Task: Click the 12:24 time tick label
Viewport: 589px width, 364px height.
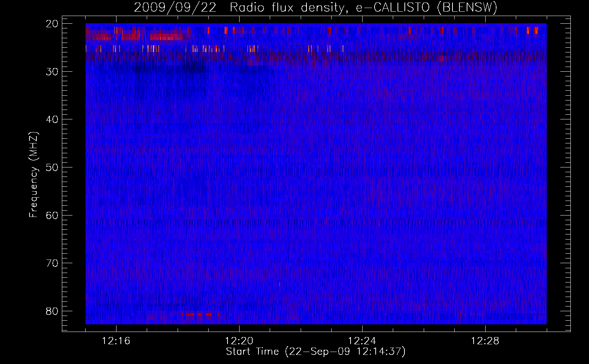Action: [362, 341]
